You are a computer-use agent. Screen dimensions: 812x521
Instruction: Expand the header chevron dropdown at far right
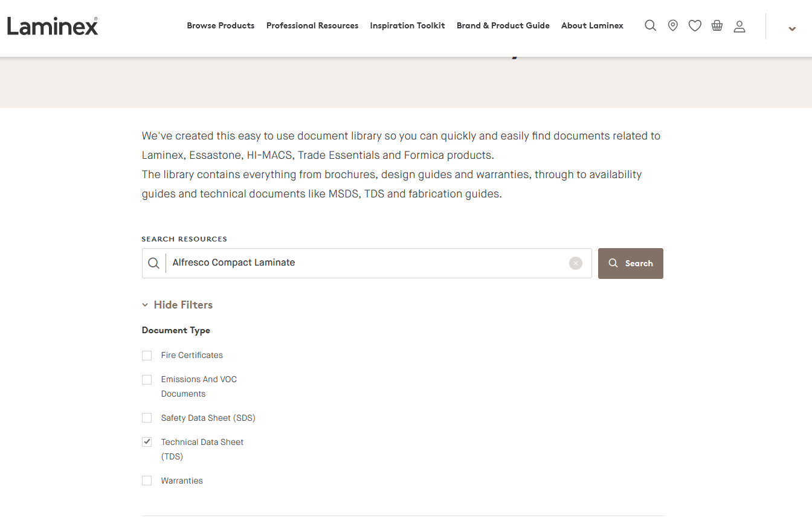pos(792,28)
